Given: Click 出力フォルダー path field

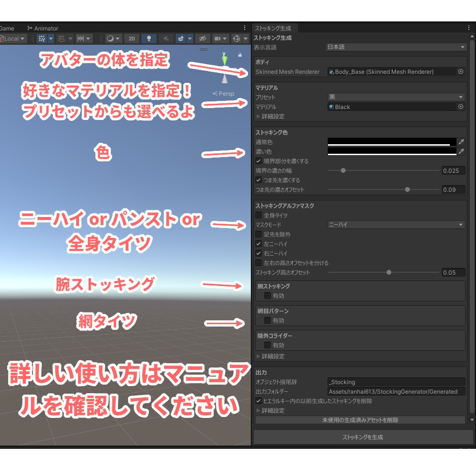Looking at the screenshot, I should [x=397, y=392].
